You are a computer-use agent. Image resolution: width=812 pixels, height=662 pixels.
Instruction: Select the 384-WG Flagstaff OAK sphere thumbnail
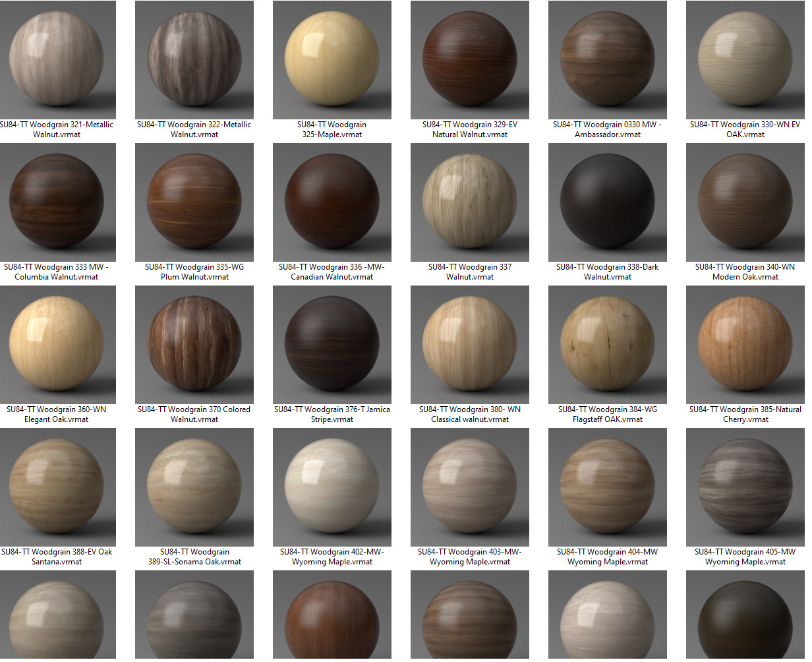point(608,345)
